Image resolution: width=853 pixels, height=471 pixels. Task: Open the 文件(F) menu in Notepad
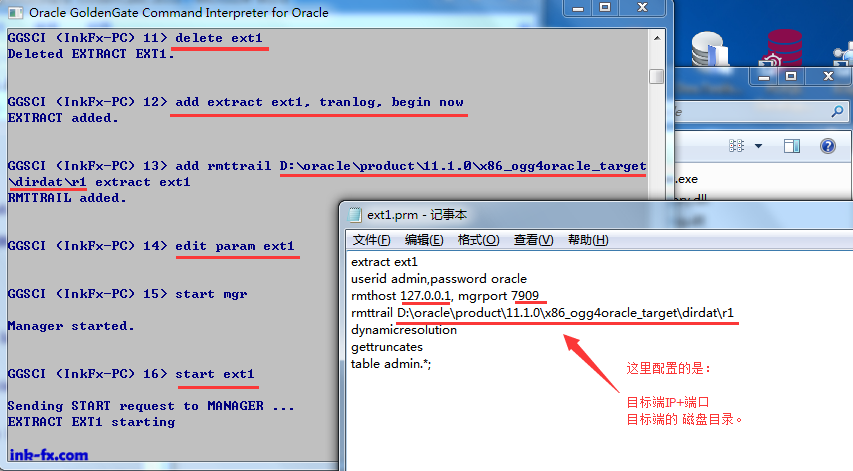click(x=372, y=240)
